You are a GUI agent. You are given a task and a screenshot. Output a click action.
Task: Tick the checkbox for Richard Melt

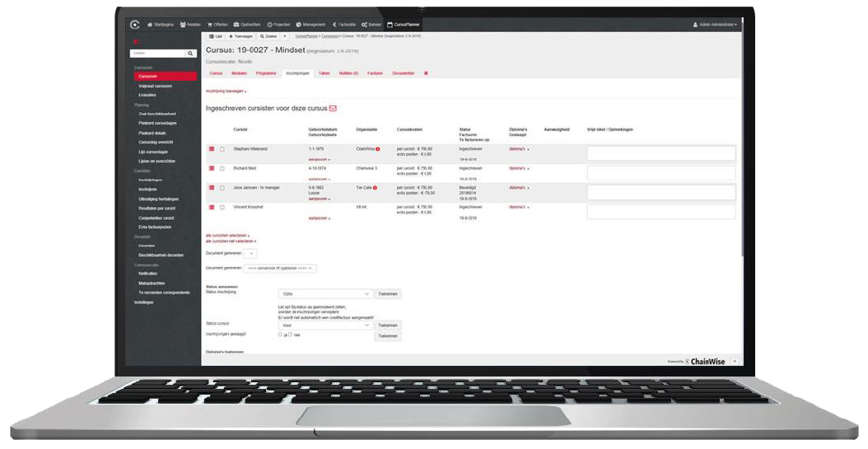[222, 169]
